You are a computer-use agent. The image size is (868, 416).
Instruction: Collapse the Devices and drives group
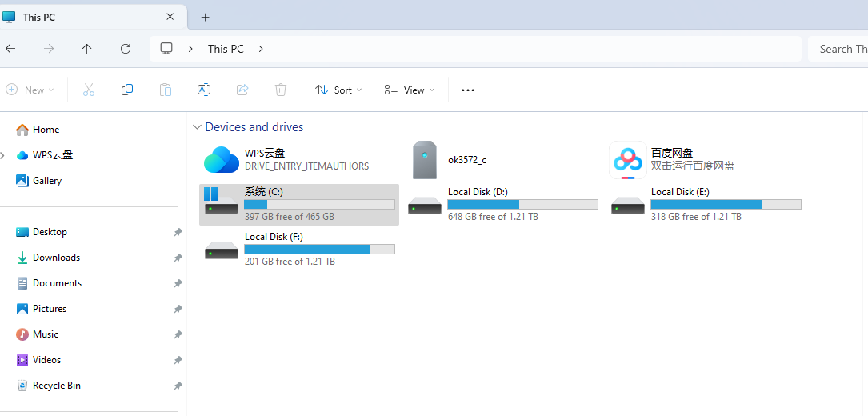[197, 127]
